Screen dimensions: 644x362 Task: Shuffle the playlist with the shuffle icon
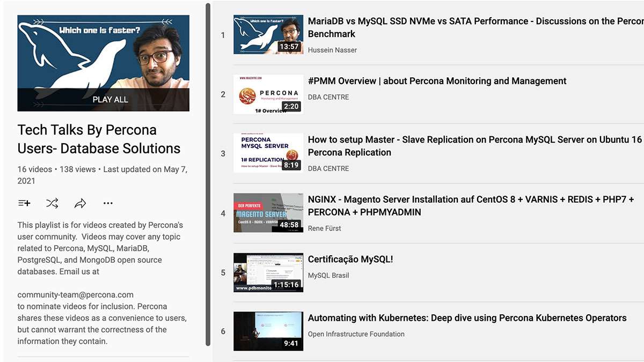click(52, 203)
